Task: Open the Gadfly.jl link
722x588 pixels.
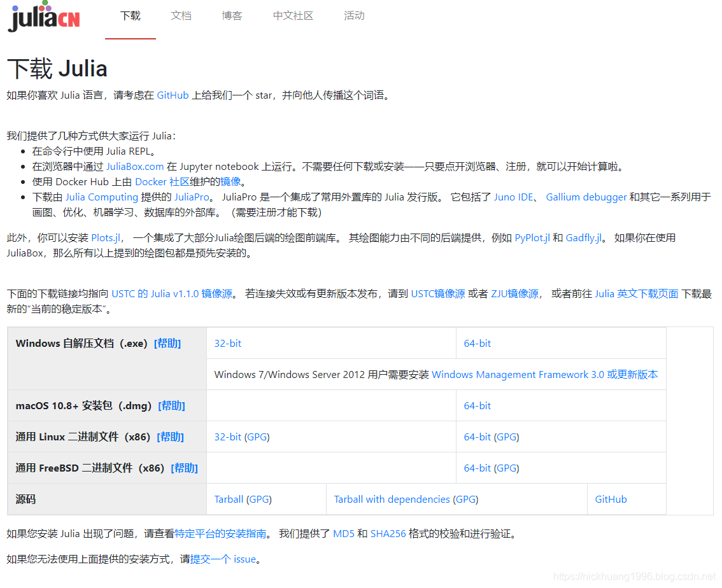Action: [583, 238]
